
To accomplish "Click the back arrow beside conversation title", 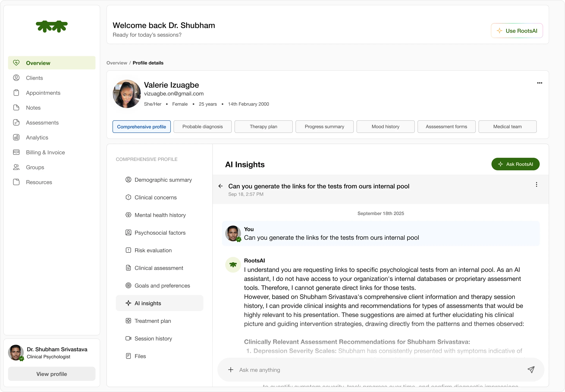I will (220, 186).
